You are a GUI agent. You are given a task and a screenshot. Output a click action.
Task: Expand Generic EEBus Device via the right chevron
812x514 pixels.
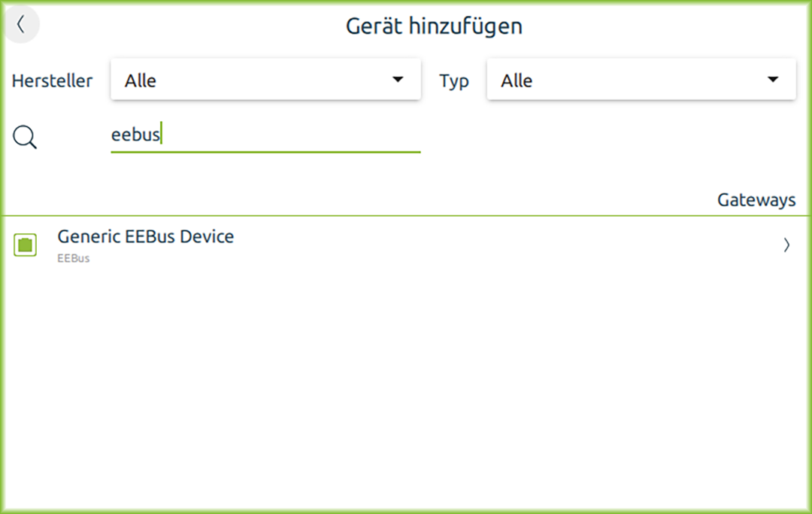786,245
